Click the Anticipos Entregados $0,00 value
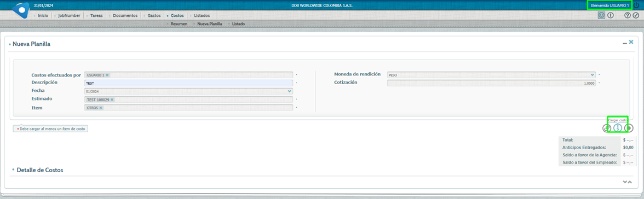Image resolution: width=644 pixels, height=199 pixels. click(628, 147)
